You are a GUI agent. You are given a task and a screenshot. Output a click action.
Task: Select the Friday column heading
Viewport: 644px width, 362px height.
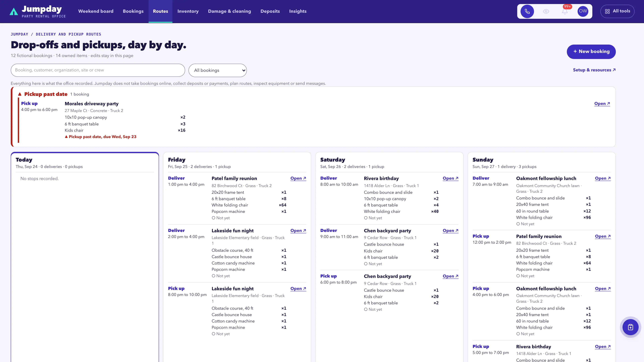pyautogui.click(x=176, y=160)
